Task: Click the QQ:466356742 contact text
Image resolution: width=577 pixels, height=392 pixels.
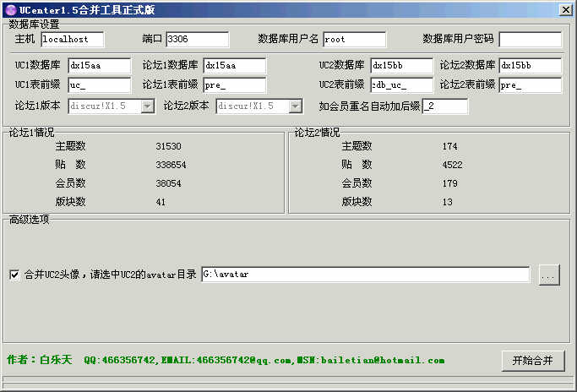Action: coord(120,361)
